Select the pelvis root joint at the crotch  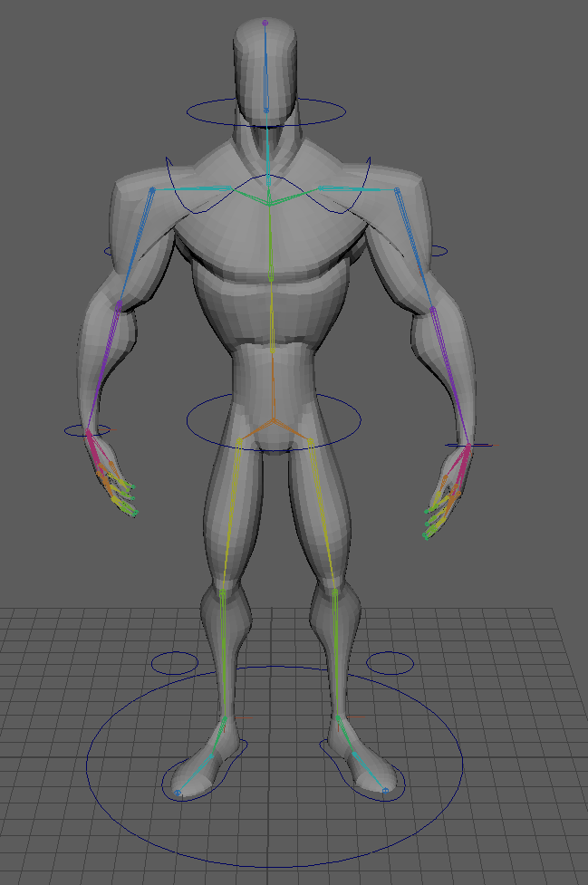click(x=273, y=422)
